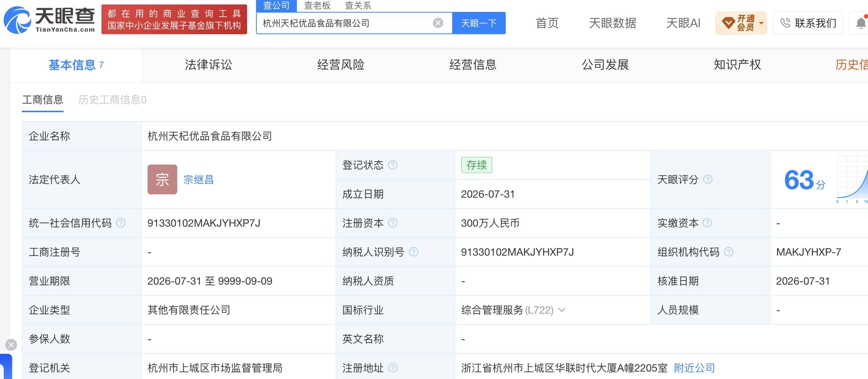Click taxpayer ID value in 纳税人识别号 row
This screenshot has width=868, height=379.
click(517, 252)
